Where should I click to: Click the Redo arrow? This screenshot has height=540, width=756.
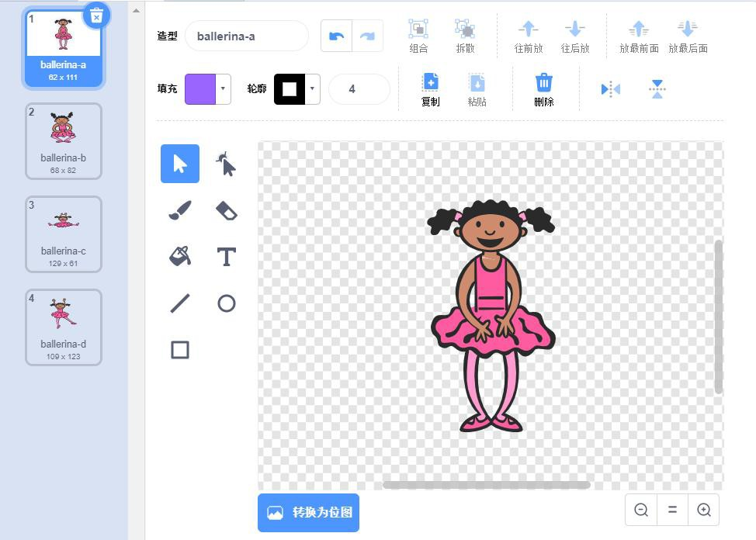tap(367, 36)
